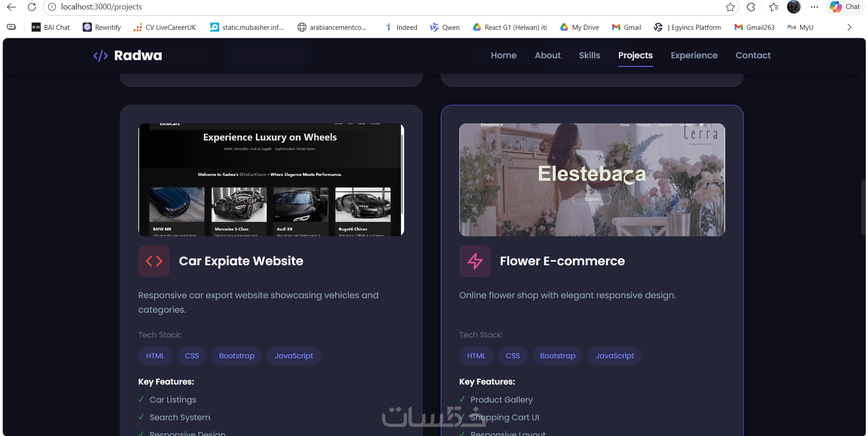Screen dimensions: 868x436
Task: Click the Key Features heading in Car Expiate card
Action: tap(166, 382)
